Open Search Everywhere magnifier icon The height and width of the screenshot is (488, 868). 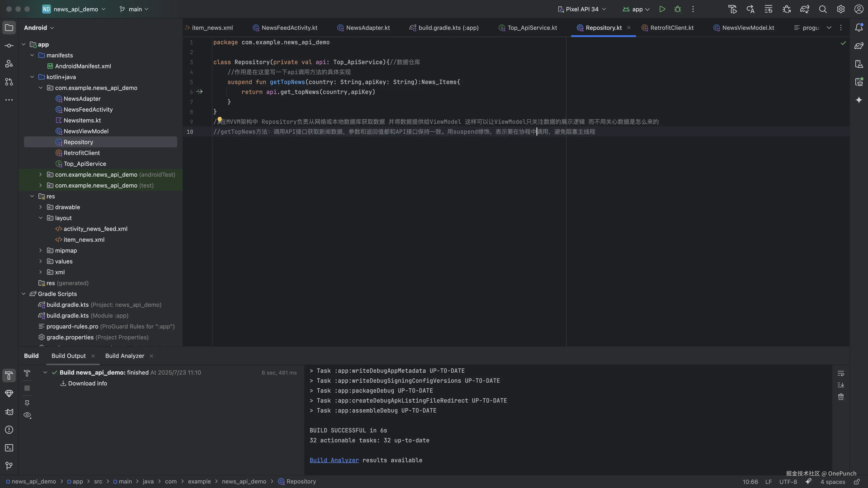pos(823,9)
